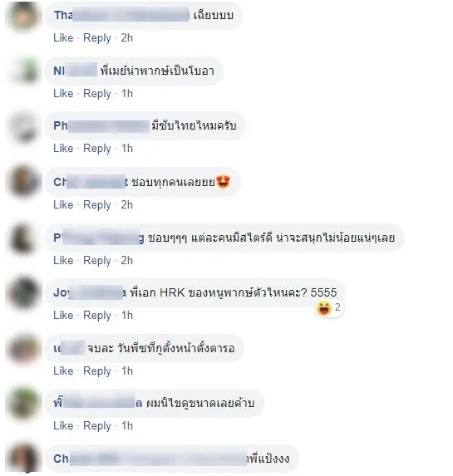
Task: Open the 2h timestamp of the first comment
Action: coord(127,38)
